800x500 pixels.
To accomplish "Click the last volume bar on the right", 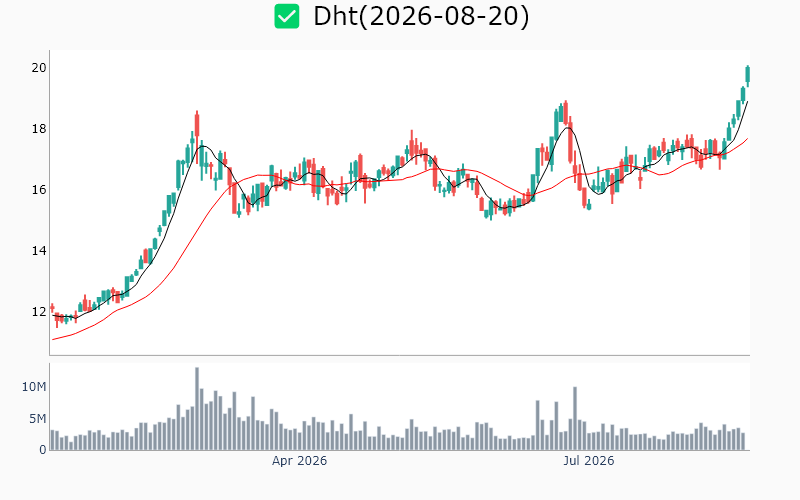I will pos(743,441).
